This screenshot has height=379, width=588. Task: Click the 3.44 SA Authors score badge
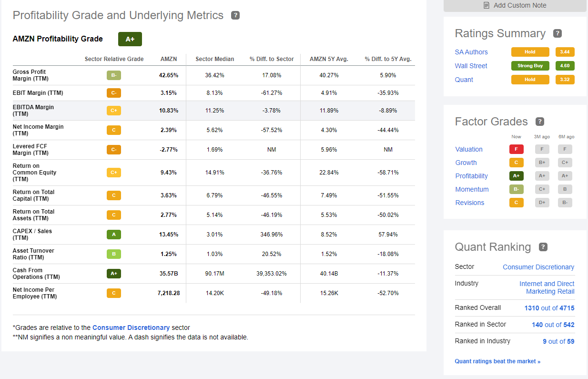565,52
